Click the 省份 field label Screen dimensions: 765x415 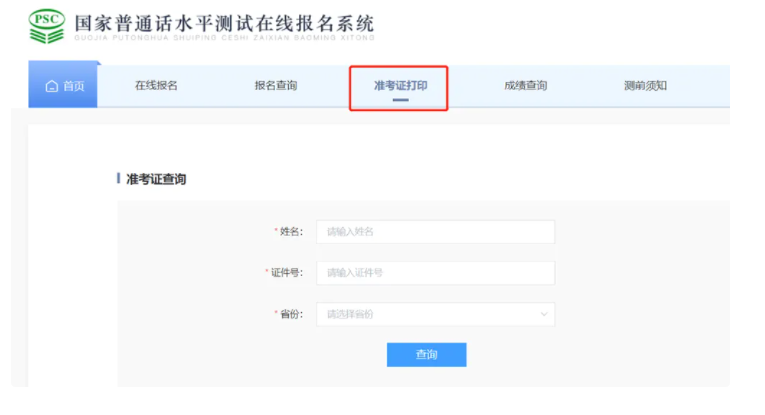[x=289, y=314]
